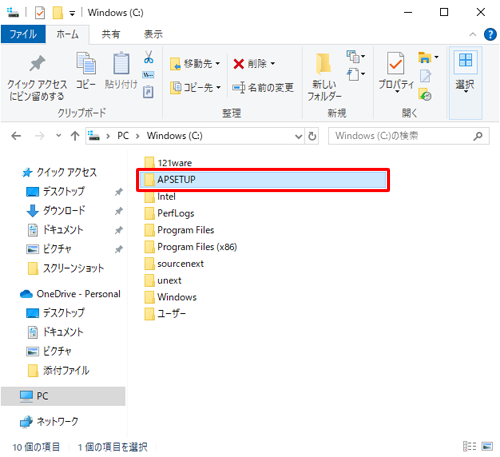This screenshot has height=457, width=500.
Task: Select the Program Files folder
Action: point(179,230)
